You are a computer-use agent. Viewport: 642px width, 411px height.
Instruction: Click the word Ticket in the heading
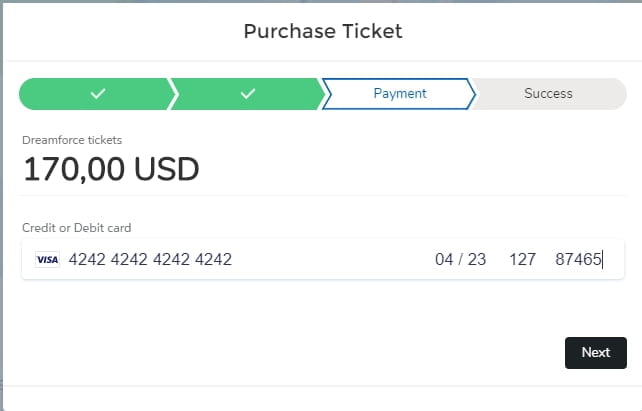[372, 31]
